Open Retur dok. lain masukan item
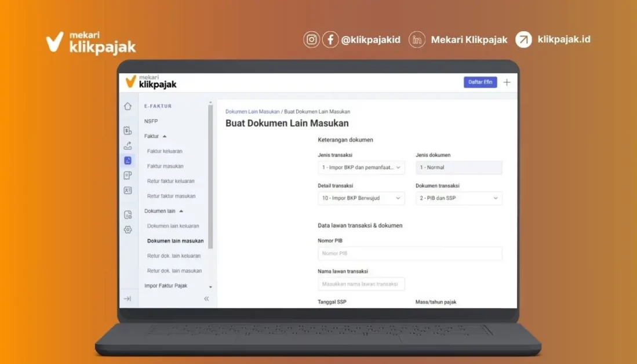Screen dimensions: 637x364 [x=174, y=271]
